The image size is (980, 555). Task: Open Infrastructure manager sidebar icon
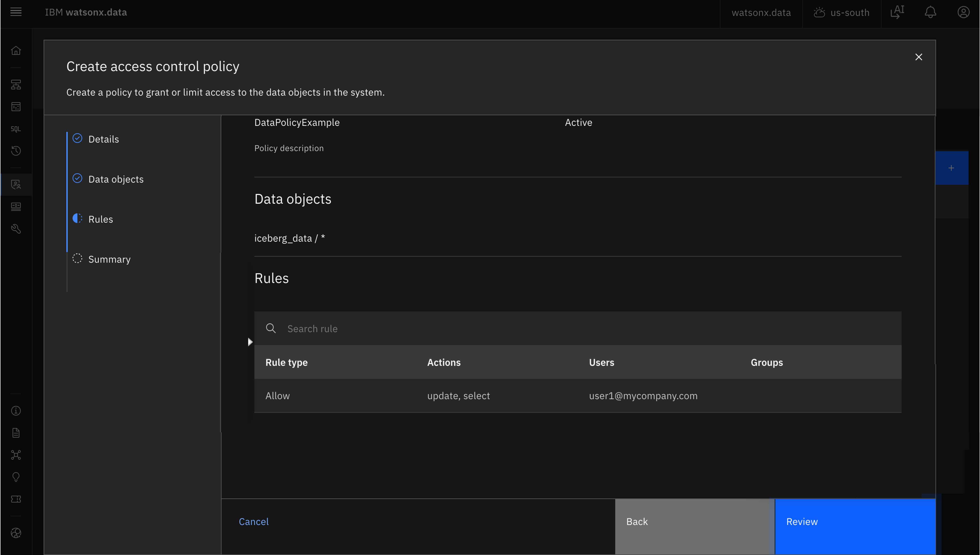(x=16, y=85)
